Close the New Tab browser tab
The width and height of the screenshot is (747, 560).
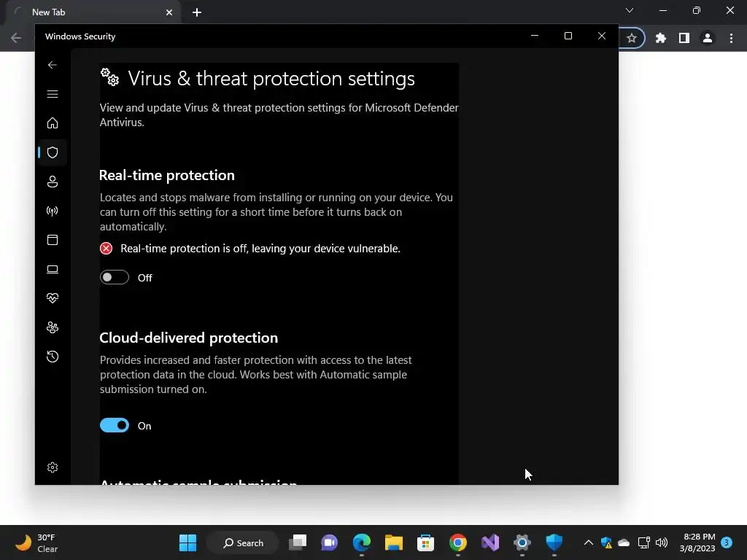[x=169, y=12]
